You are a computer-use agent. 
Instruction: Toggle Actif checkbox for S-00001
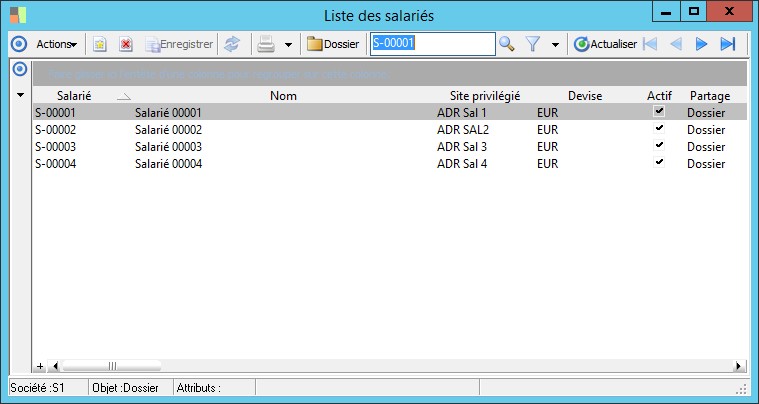[659, 111]
